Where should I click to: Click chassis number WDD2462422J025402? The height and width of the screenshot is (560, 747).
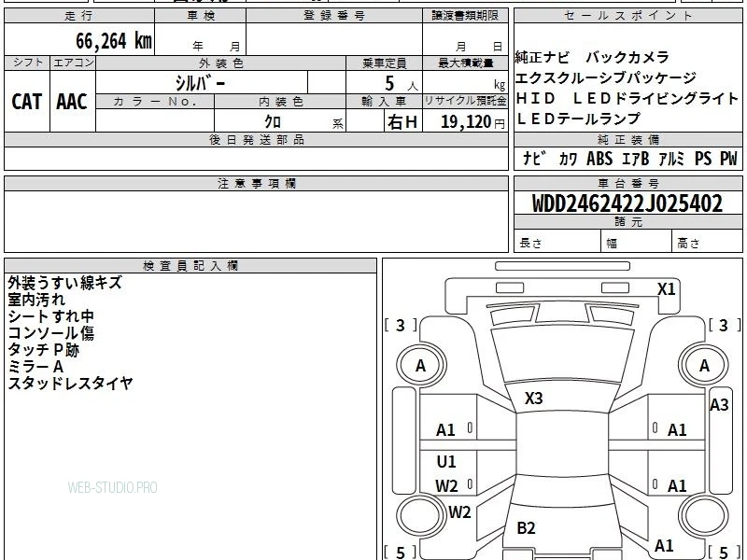pos(627,203)
